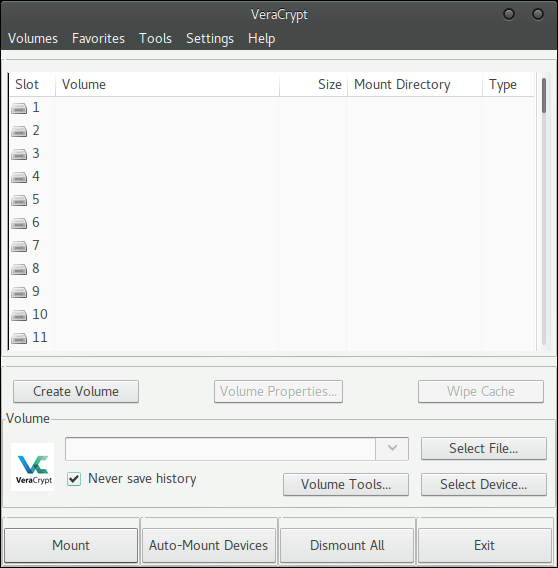The height and width of the screenshot is (568, 558).
Task: Select slot number 10 text
Action: [x=40, y=314]
